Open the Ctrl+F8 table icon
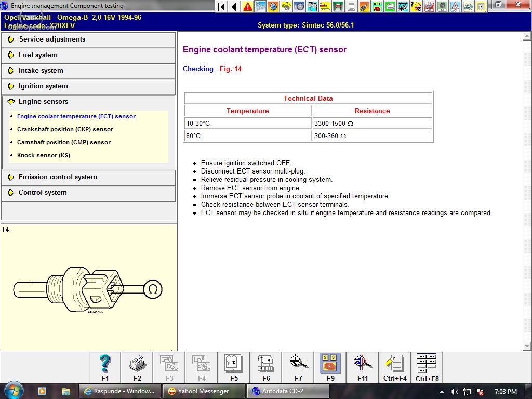532x399 pixels. click(x=427, y=367)
